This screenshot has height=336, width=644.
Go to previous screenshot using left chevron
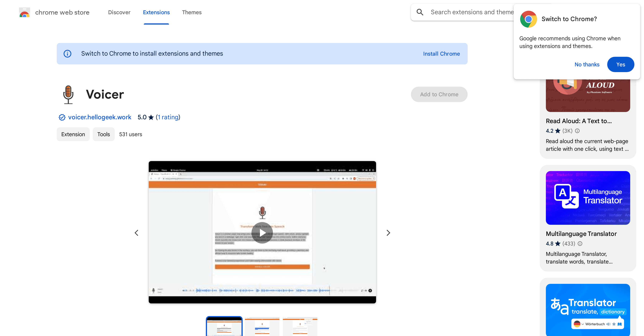tap(136, 233)
